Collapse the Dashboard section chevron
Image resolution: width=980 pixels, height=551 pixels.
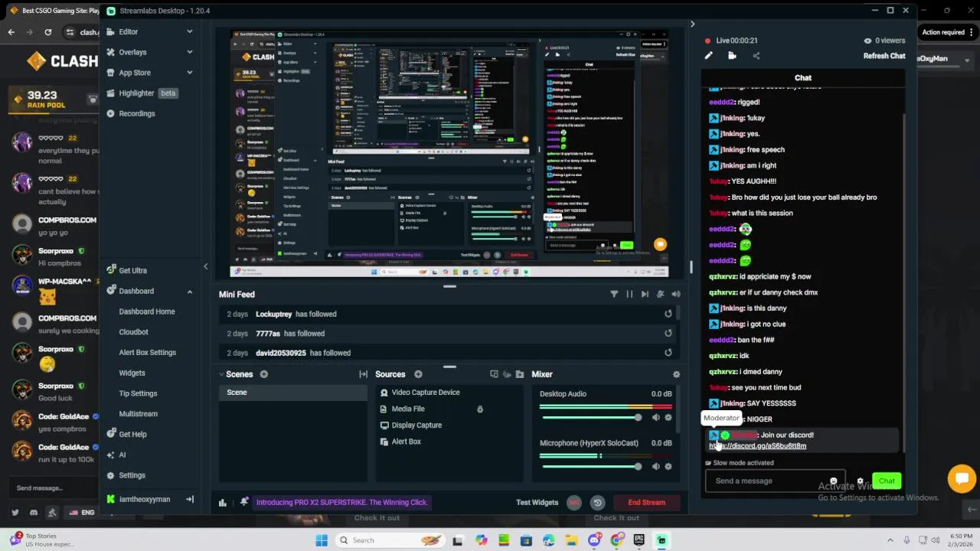(189, 291)
